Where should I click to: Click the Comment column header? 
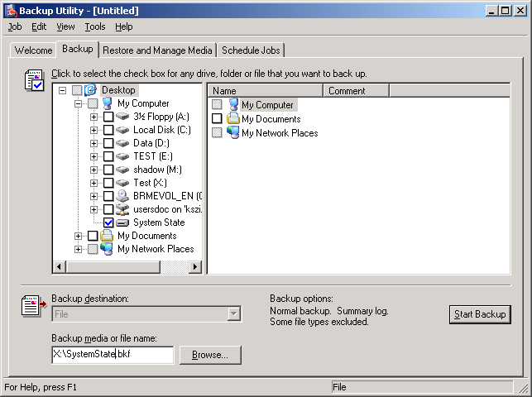[x=357, y=91]
